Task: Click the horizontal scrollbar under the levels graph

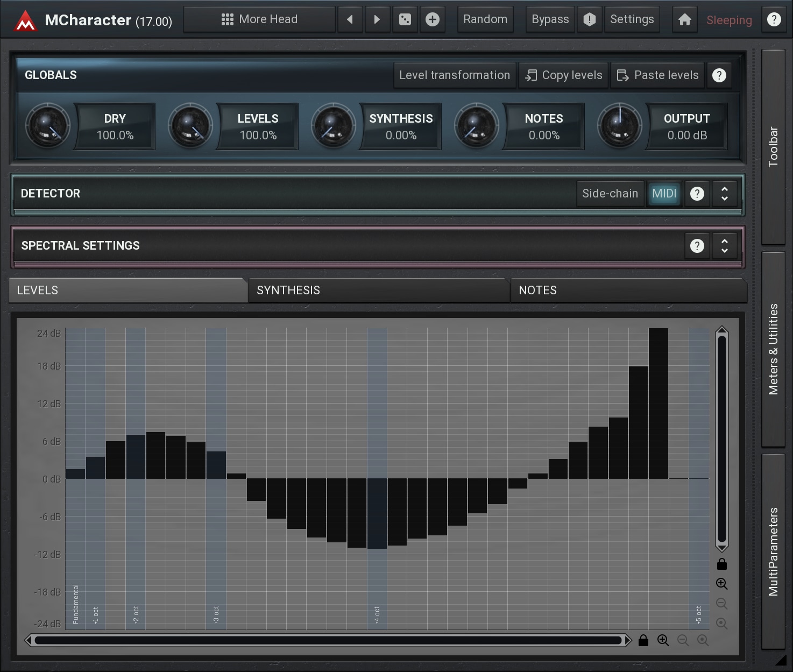Action: [x=328, y=640]
